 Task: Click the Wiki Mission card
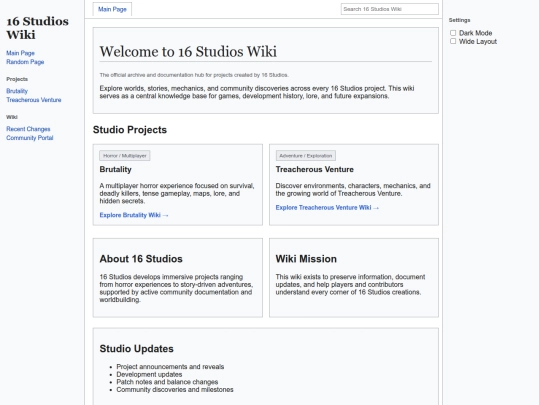point(354,278)
